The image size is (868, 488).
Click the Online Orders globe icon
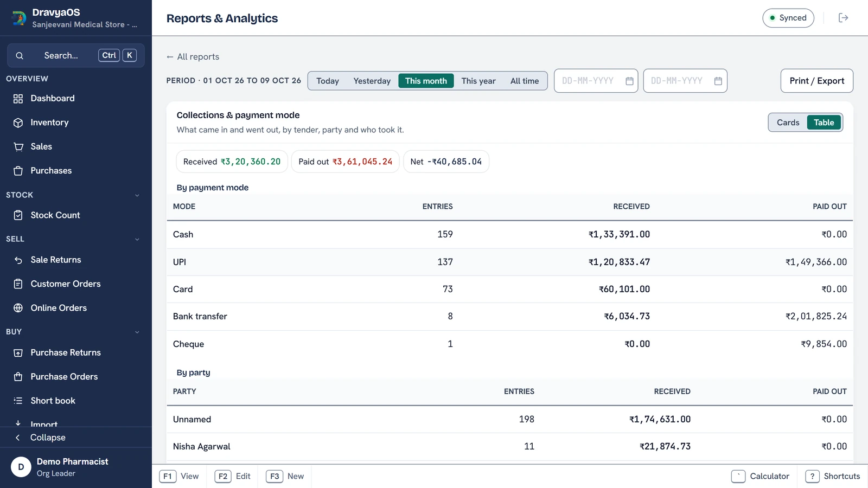pos(18,308)
